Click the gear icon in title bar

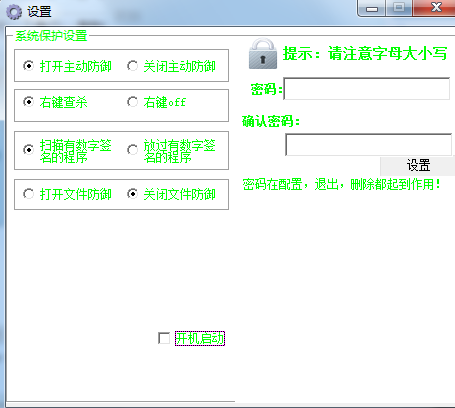pyautogui.click(x=14, y=12)
